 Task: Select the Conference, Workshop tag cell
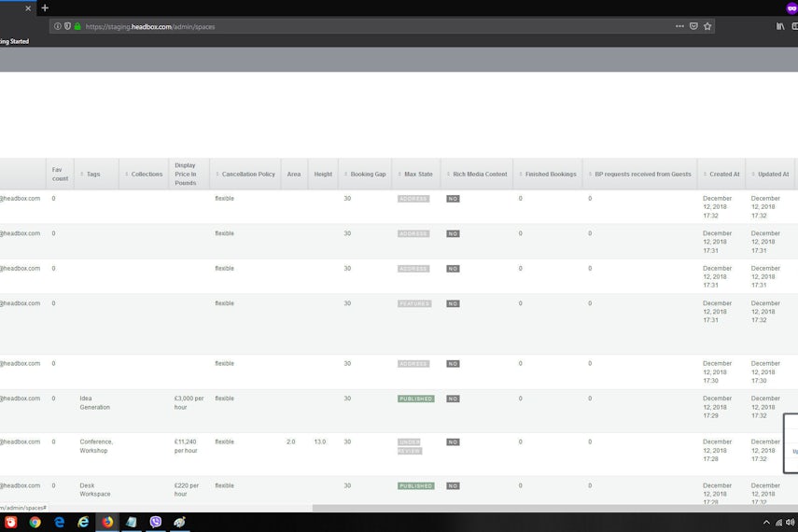96,446
